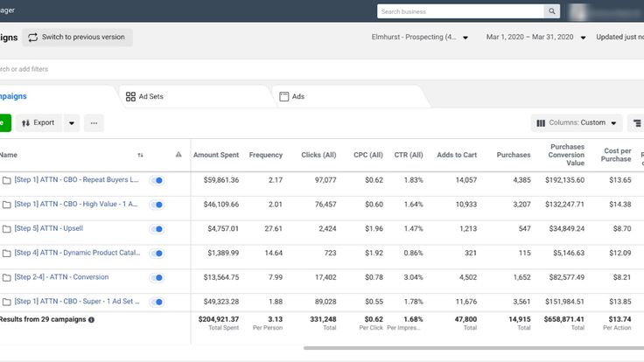The width and height of the screenshot is (644, 362).
Task: Click the warning triangle column icon
Action: (178, 155)
